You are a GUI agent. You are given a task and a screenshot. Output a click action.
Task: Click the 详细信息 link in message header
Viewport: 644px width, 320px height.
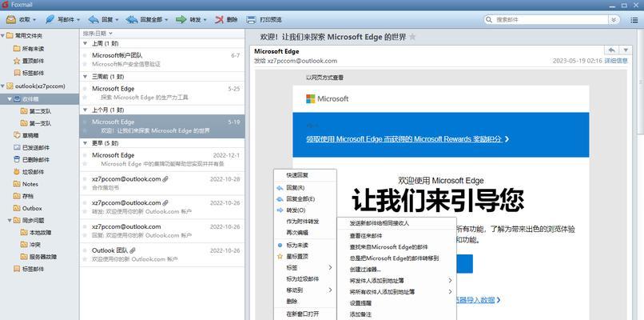(x=615, y=60)
